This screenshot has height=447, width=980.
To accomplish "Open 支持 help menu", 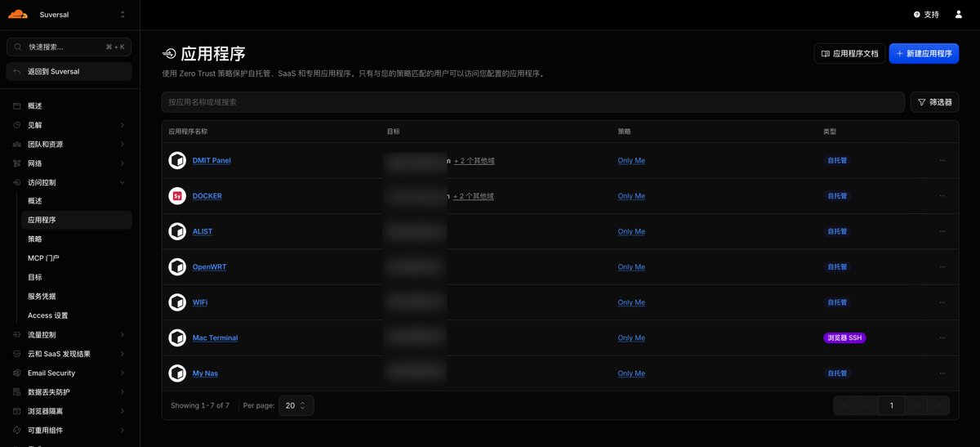I will pyautogui.click(x=926, y=15).
